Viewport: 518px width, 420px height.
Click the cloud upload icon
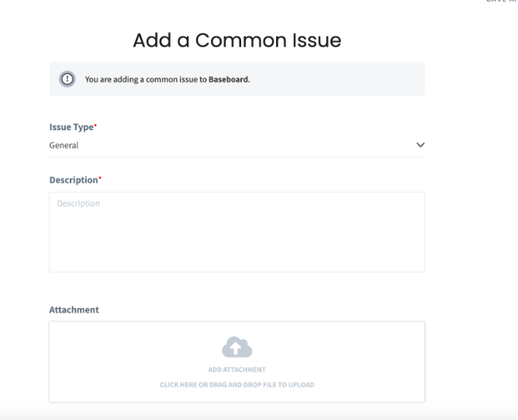[x=237, y=347]
